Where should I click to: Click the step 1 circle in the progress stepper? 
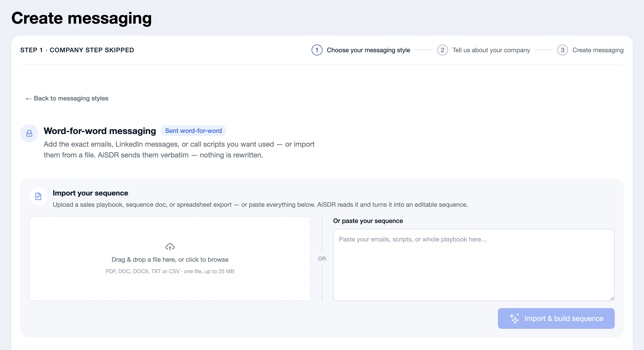(317, 50)
